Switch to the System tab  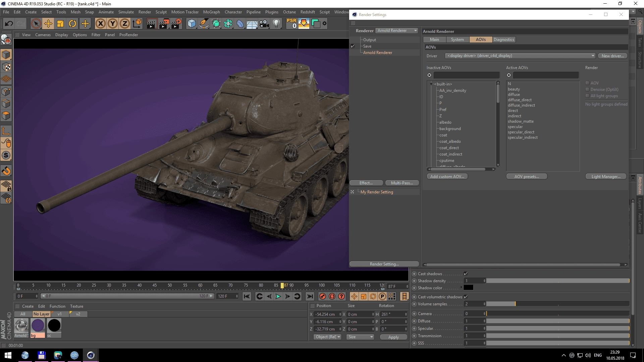click(x=457, y=40)
